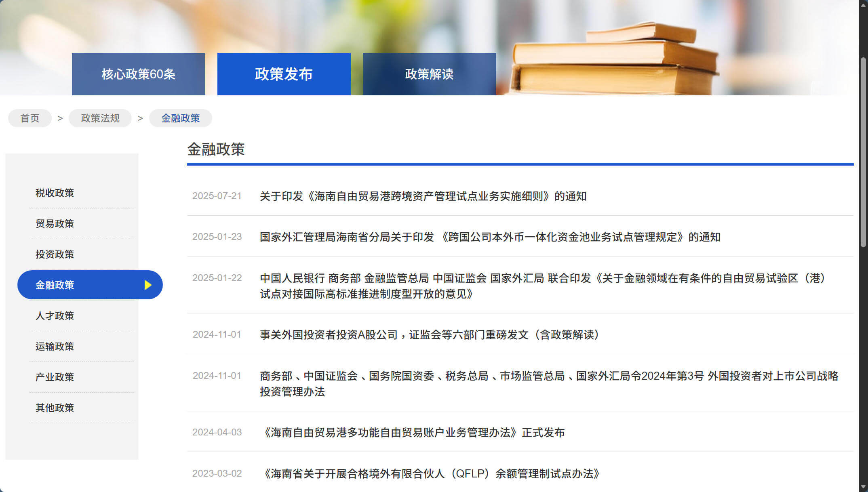Select 税收政策 in the sidebar

click(55, 193)
